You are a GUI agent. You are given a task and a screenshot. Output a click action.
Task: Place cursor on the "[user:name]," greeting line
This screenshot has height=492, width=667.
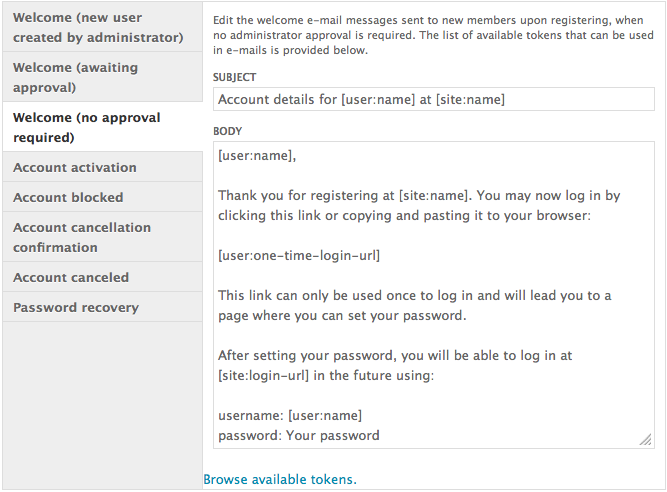click(x=257, y=156)
